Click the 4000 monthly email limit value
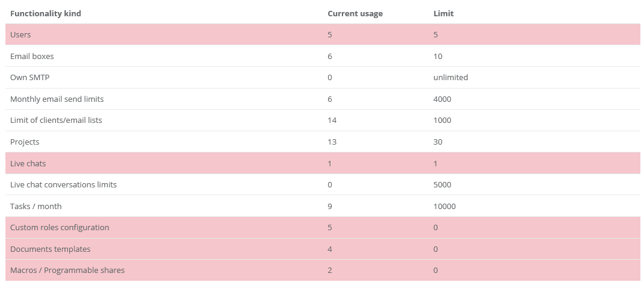Image resolution: width=644 pixels, height=288 pixels. click(442, 99)
